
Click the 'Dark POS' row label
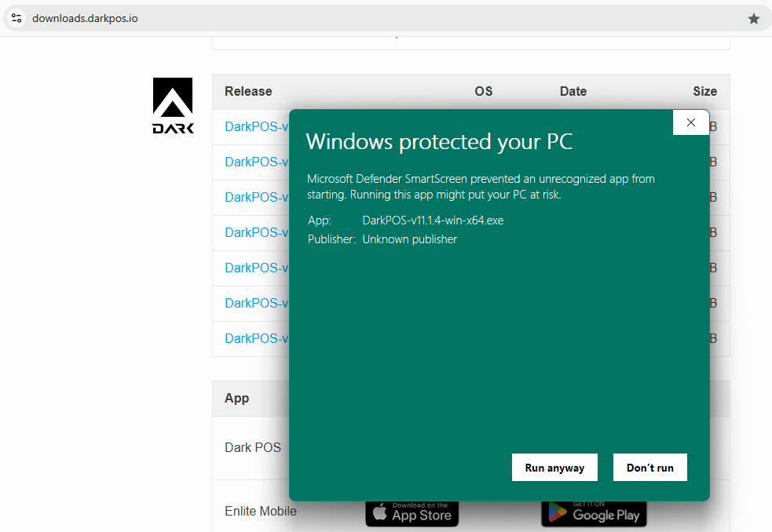253,447
